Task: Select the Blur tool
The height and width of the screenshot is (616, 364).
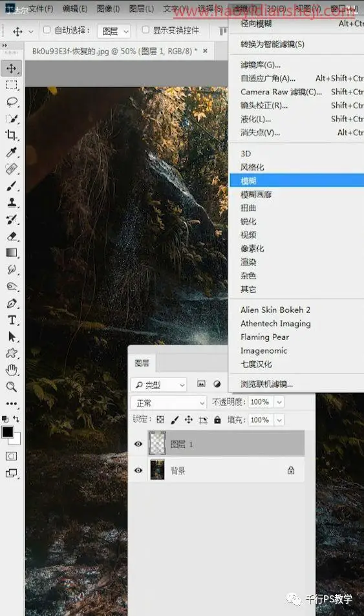Action: pyautogui.click(x=12, y=270)
